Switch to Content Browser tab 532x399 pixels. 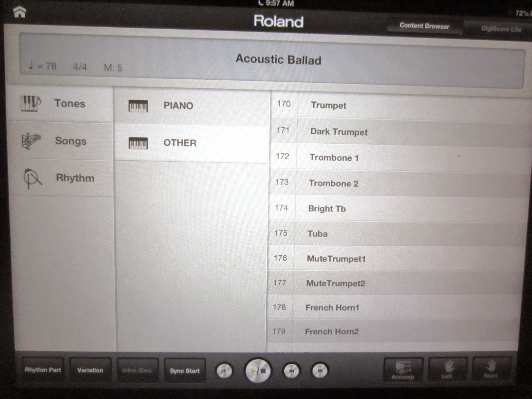tap(424, 26)
